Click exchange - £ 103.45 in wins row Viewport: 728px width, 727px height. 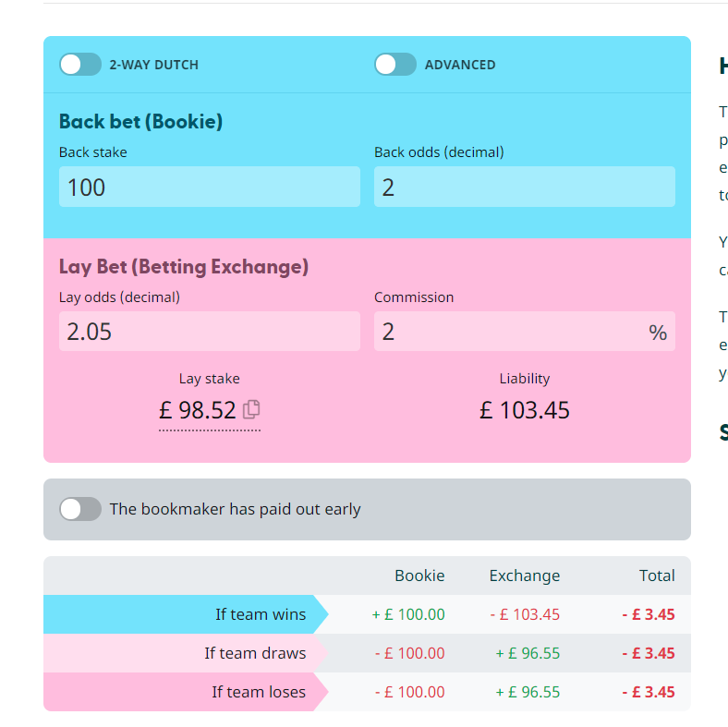[525, 614]
